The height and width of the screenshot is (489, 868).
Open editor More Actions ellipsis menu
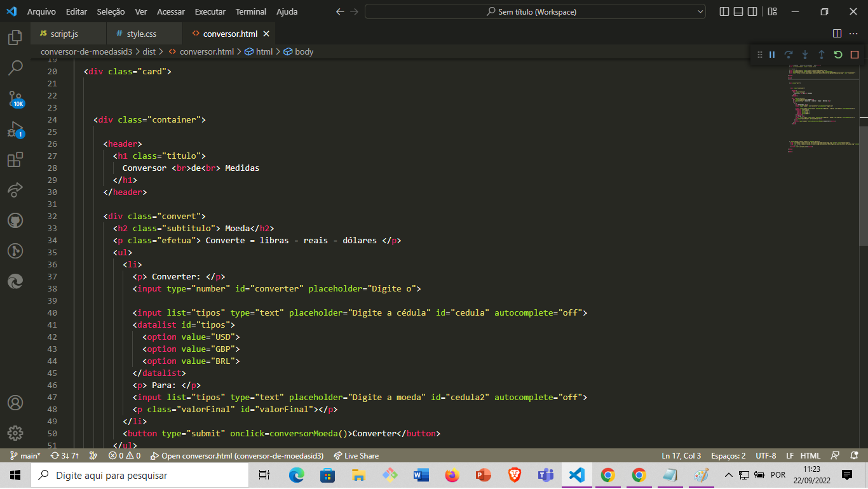pos(855,33)
